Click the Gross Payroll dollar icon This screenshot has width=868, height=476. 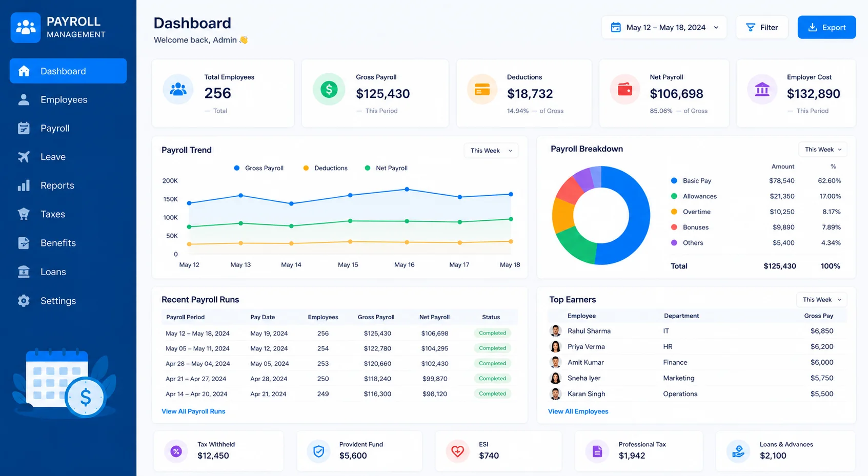(329, 90)
